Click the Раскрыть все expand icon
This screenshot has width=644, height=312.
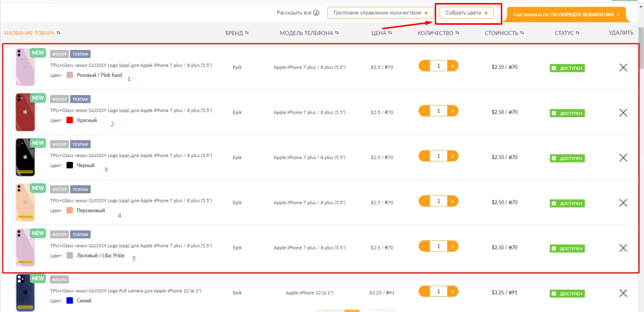(316, 13)
